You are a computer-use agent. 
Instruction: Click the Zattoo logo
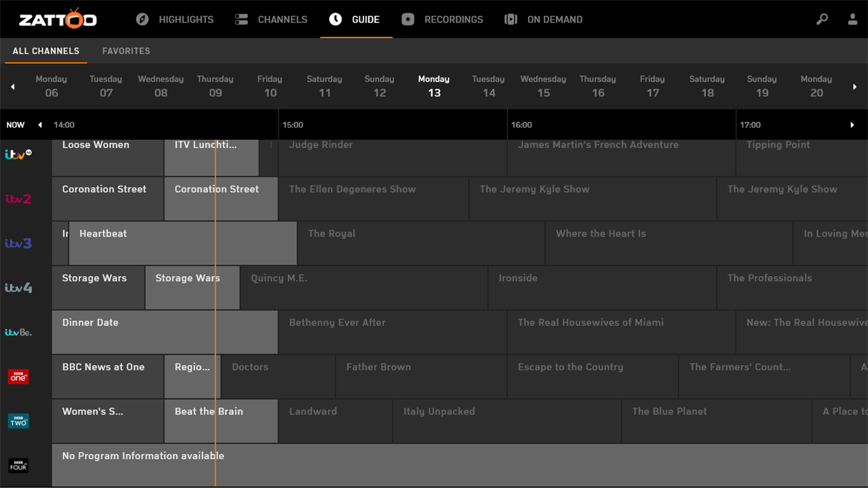pyautogui.click(x=58, y=19)
